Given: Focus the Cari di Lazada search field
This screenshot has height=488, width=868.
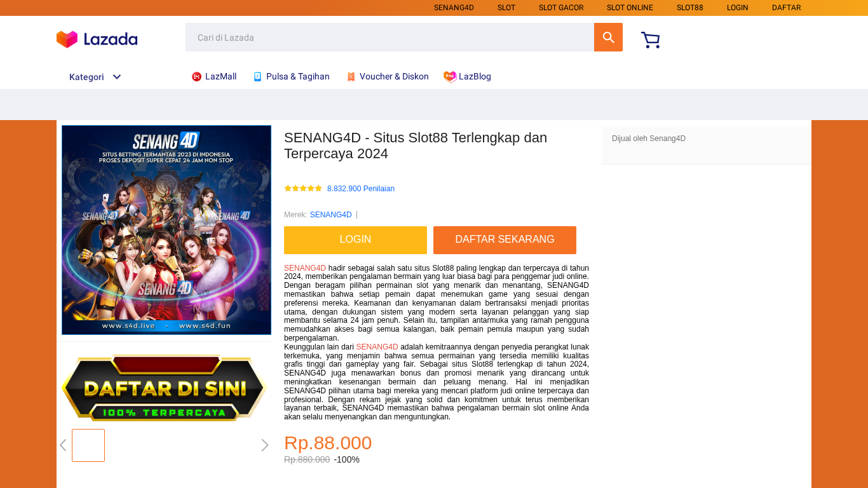Looking at the screenshot, I should click(x=390, y=37).
